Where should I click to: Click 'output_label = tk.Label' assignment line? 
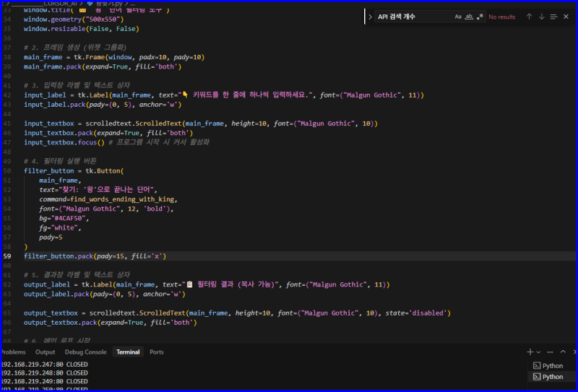(207, 284)
